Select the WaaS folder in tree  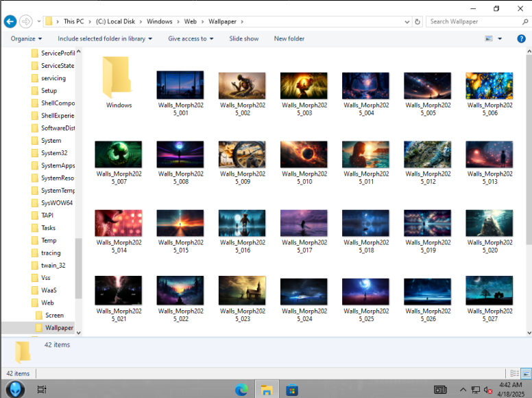click(x=49, y=290)
